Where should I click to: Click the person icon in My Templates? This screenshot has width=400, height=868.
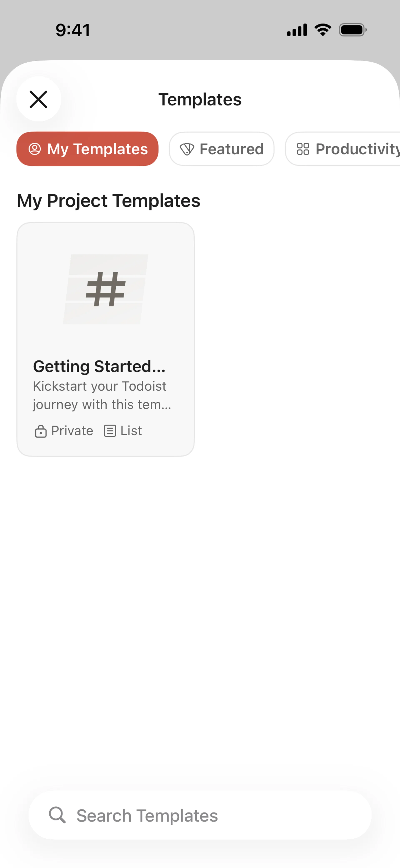pyautogui.click(x=35, y=149)
